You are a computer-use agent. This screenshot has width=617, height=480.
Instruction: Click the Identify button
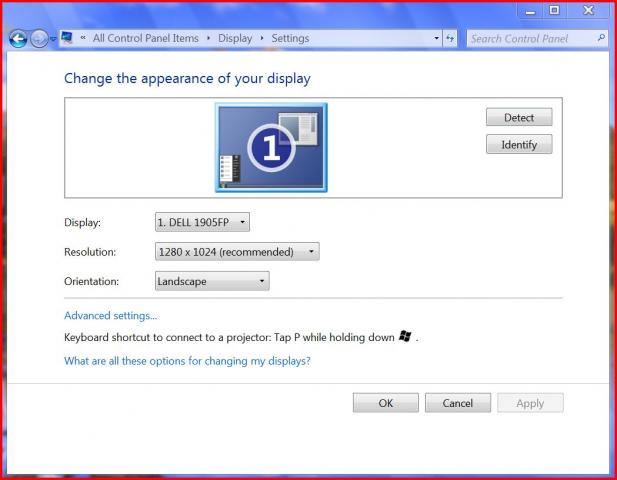coord(519,144)
